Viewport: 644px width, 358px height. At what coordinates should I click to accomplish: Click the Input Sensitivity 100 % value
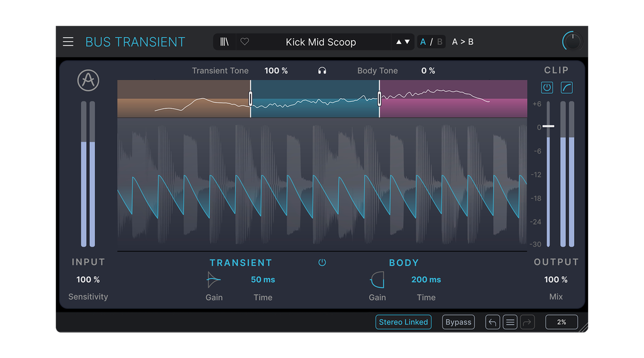[x=88, y=279]
